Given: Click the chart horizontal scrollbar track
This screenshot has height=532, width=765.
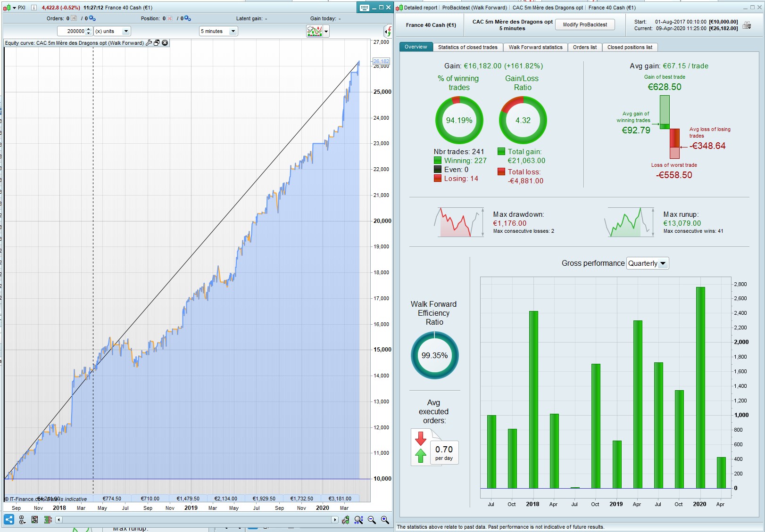Looking at the screenshot, I should [x=197, y=520].
